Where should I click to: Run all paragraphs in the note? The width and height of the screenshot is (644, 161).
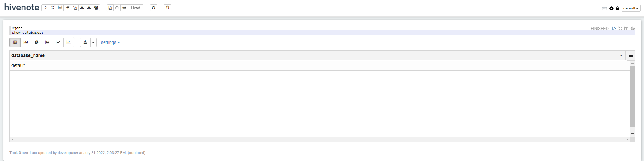45,8
